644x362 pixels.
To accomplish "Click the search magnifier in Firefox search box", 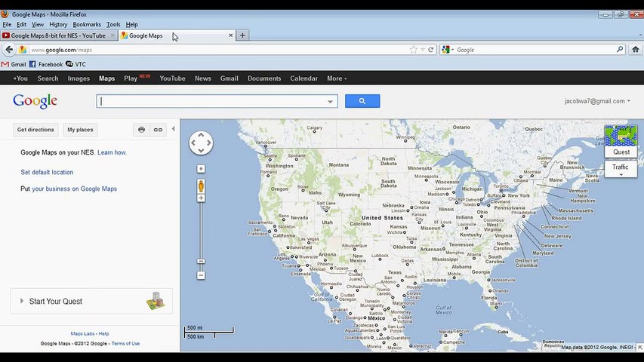I will 620,50.
